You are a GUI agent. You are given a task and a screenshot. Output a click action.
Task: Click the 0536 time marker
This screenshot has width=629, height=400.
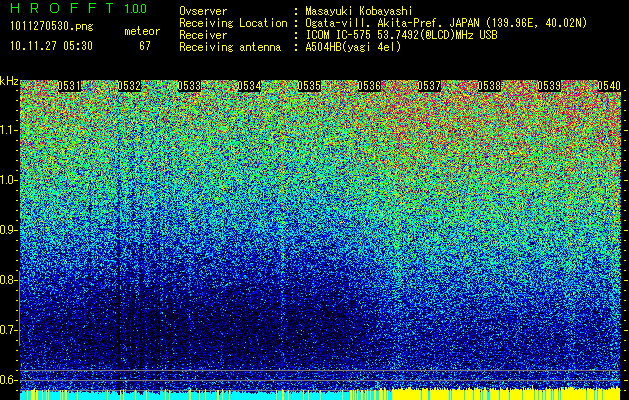(x=369, y=86)
